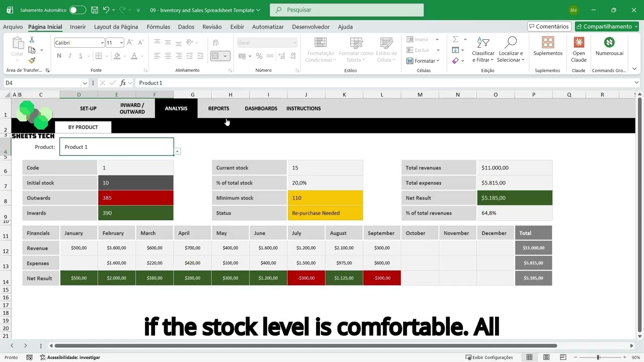
Task: Click the Cut scissors icon
Action: (32, 40)
